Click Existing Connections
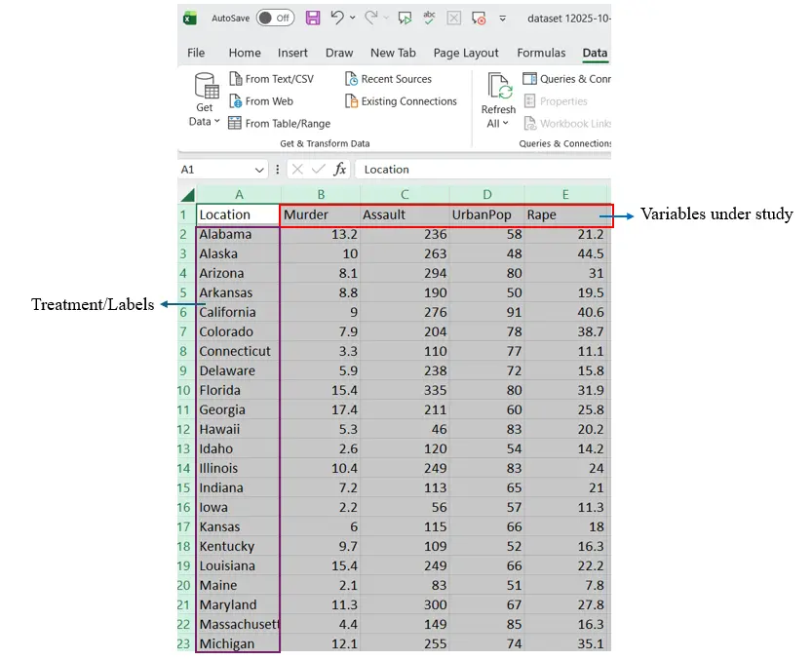This screenshot has width=812, height=660. pos(401,101)
